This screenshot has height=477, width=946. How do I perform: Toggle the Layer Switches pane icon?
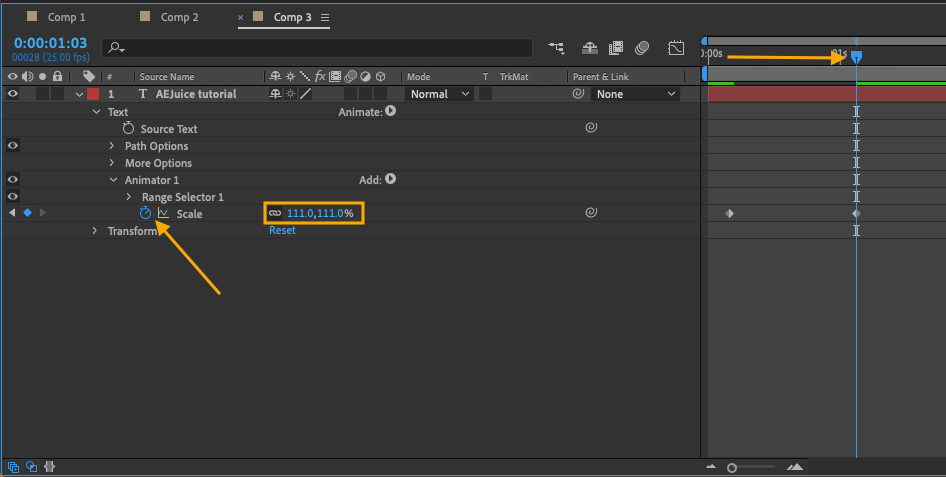coord(13,467)
